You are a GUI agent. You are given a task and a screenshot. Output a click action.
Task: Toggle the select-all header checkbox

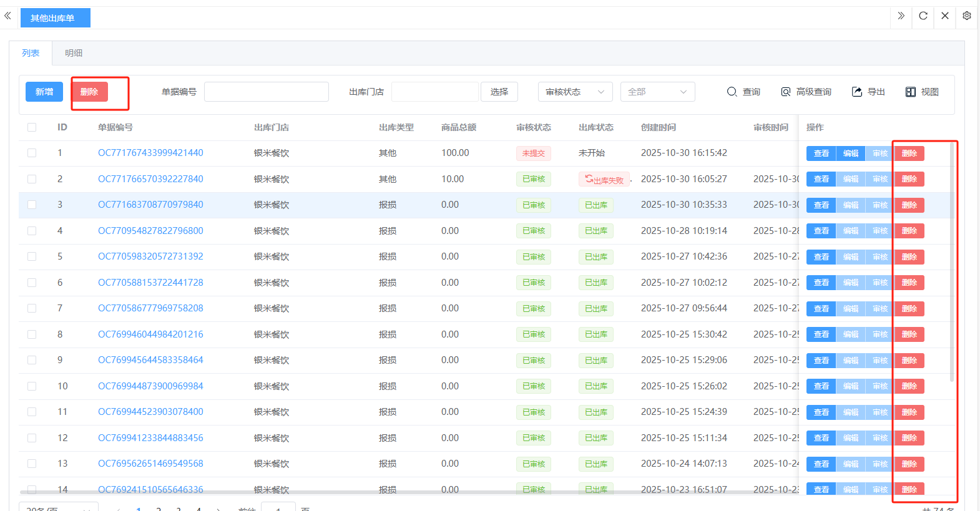point(32,127)
